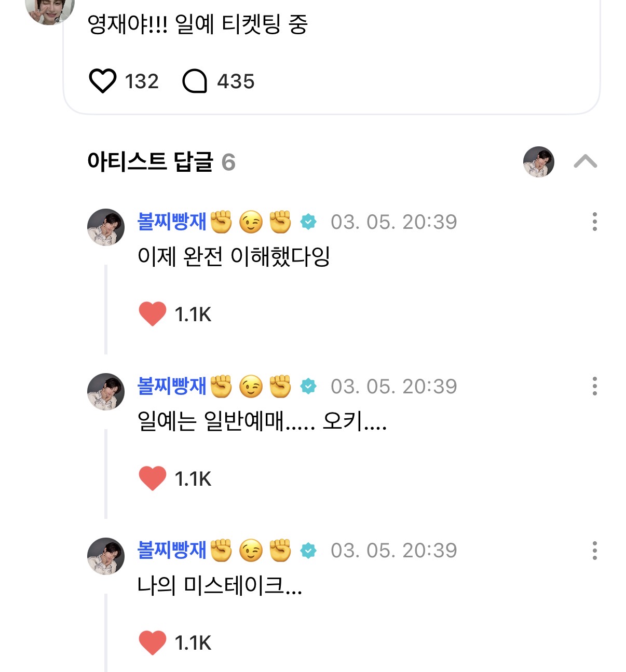Unlike the reply '이제 완전 이해했다잉'
The height and width of the screenshot is (672, 626).
click(153, 314)
